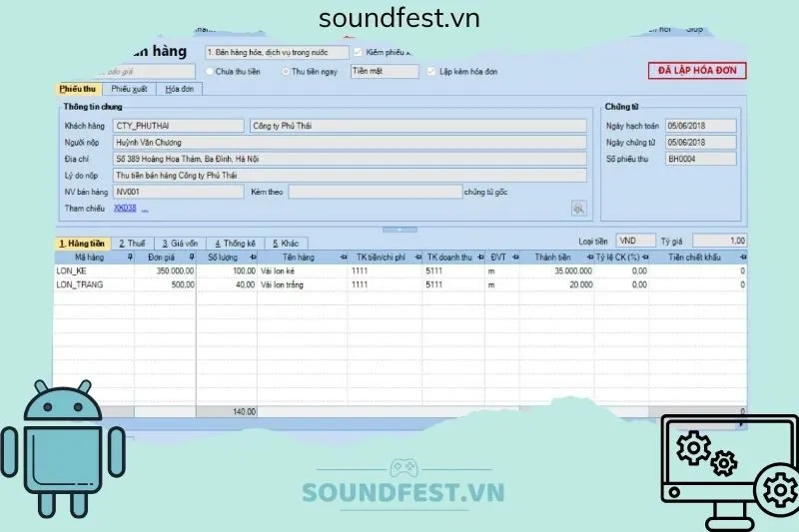Viewport: 799px width, 532px height.
Task: Open the Tiền mặt payment method dropdown
Action: pyautogui.click(x=384, y=72)
